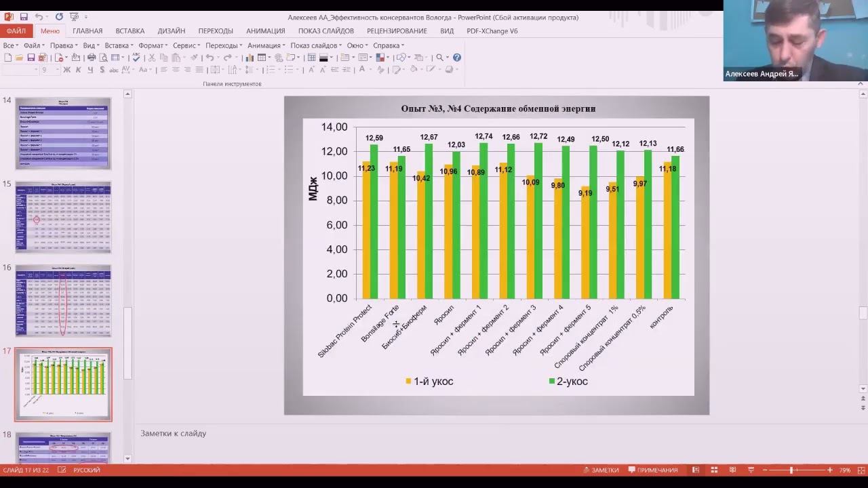Image resolution: width=868 pixels, height=488 pixels.
Task: Switch to Reading view in status bar
Action: click(732, 470)
